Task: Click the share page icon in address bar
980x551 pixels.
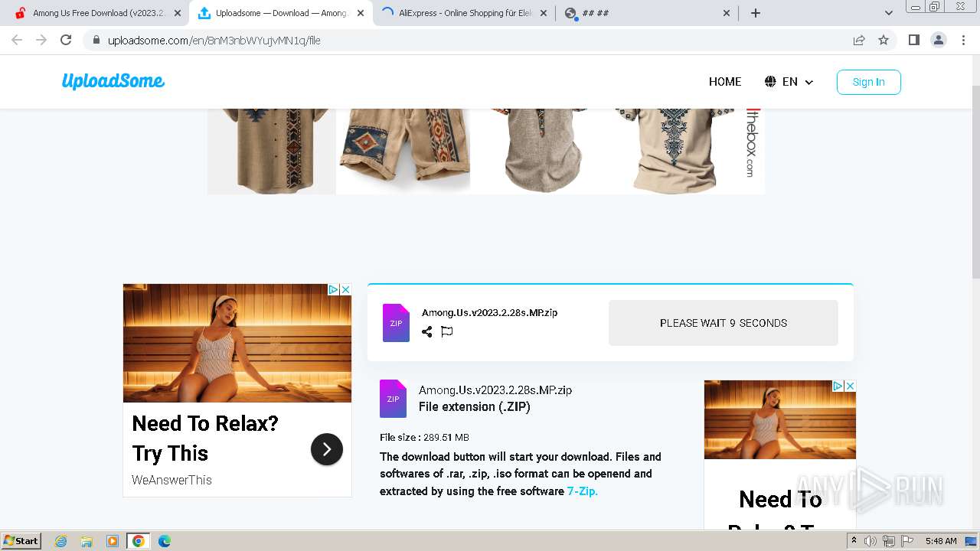Action: click(859, 40)
